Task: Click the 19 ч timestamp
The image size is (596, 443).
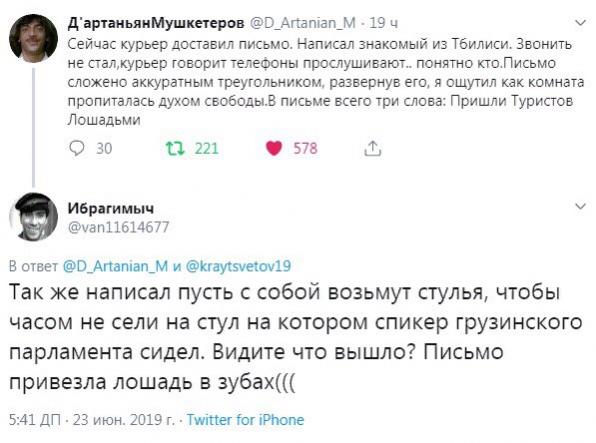Action: (x=384, y=23)
